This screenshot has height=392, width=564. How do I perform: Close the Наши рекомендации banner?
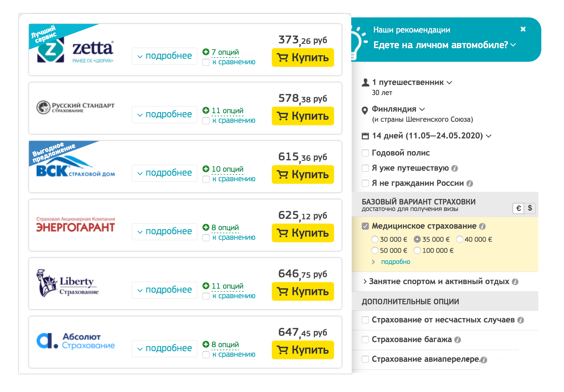523,29
